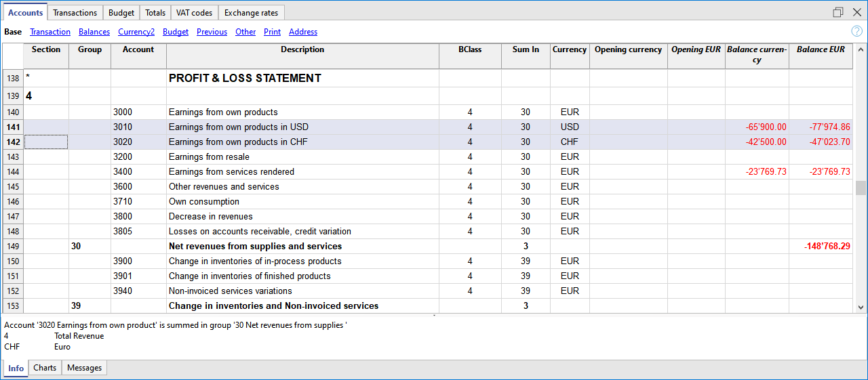Switch to Currency2 view
Image resolution: width=868 pixels, height=380 pixels.
[136, 32]
